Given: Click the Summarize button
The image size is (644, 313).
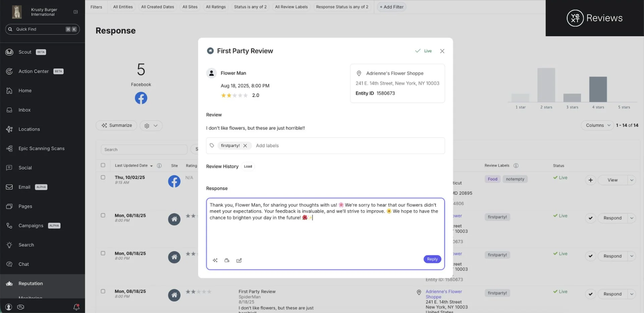Looking at the screenshot, I should (x=117, y=126).
